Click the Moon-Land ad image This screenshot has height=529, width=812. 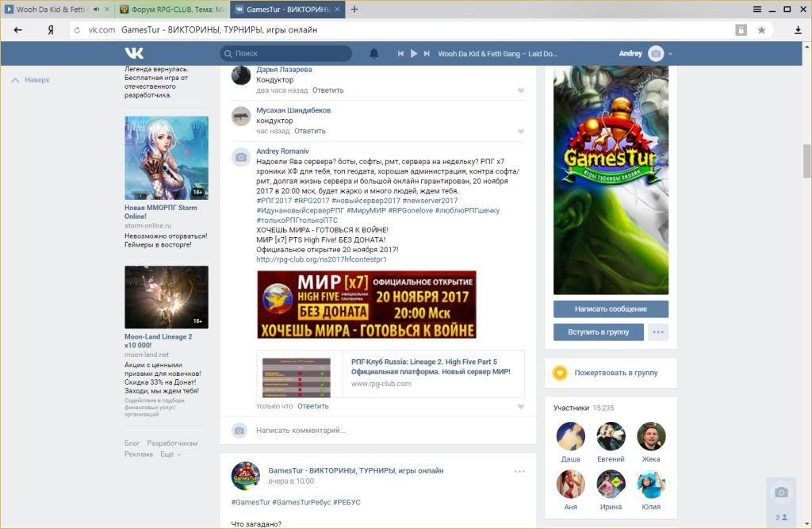167,297
